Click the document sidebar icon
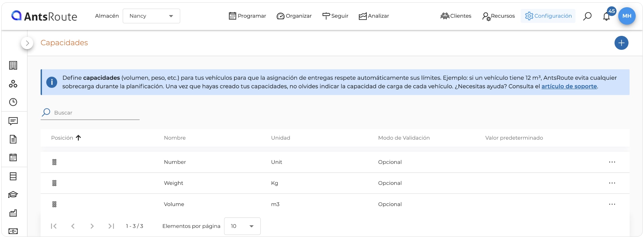This screenshot has width=644, height=239. [13, 139]
